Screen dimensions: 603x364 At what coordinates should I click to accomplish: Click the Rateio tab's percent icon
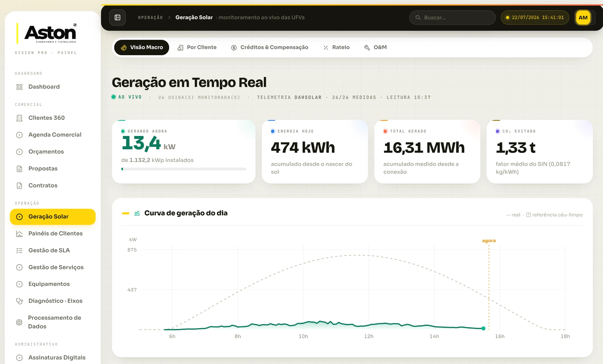[x=326, y=47]
